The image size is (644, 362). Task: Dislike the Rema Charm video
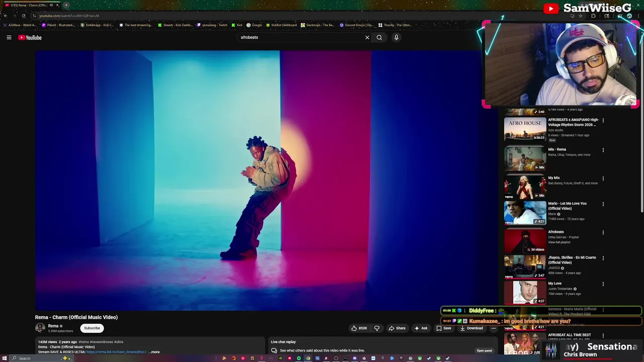coord(377,328)
